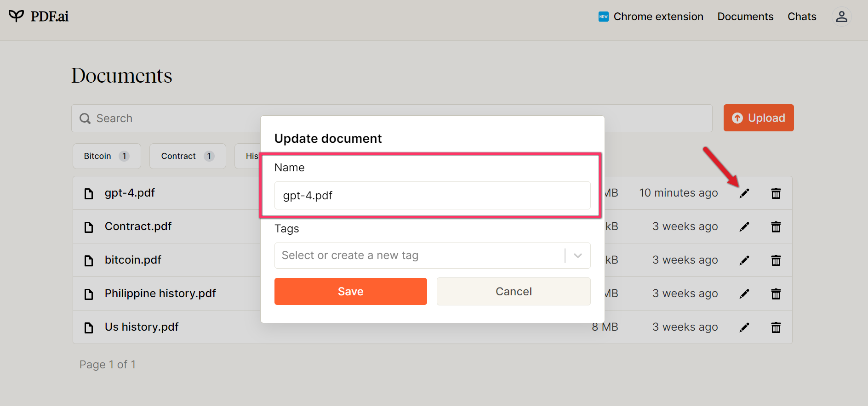The height and width of the screenshot is (406, 868).
Task: Open the tag selection combo box
Action: coord(418,255)
